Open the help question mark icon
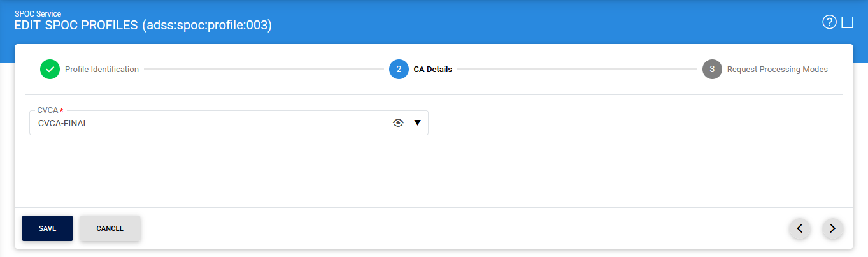Viewport: 868px width, 257px height. pyautogui.click(x=829, y=22)
